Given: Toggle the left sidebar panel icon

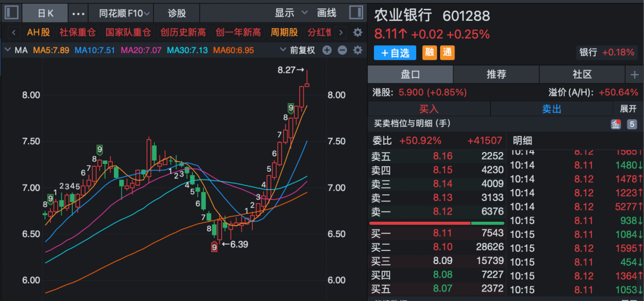Looking at the screenshot, I should coord(11,13).
